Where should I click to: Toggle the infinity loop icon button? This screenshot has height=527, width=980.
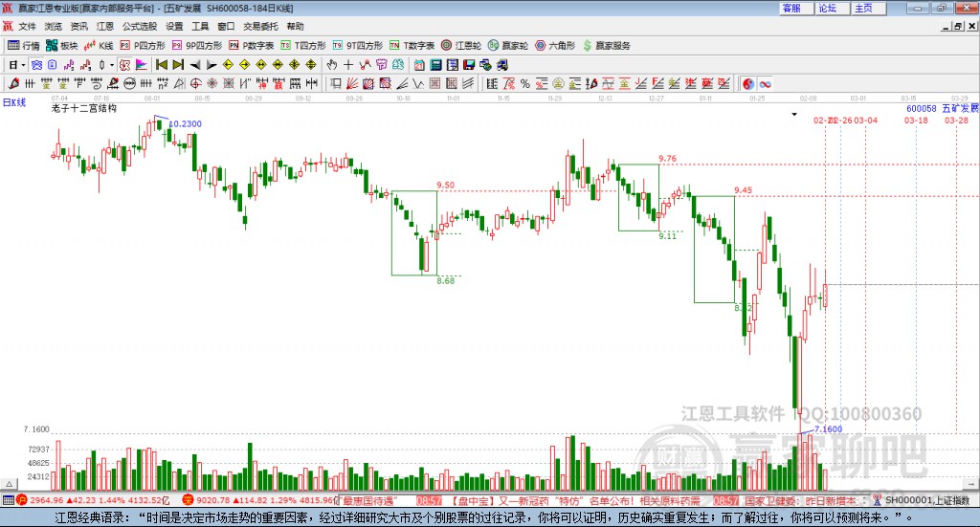coord(765,83)
